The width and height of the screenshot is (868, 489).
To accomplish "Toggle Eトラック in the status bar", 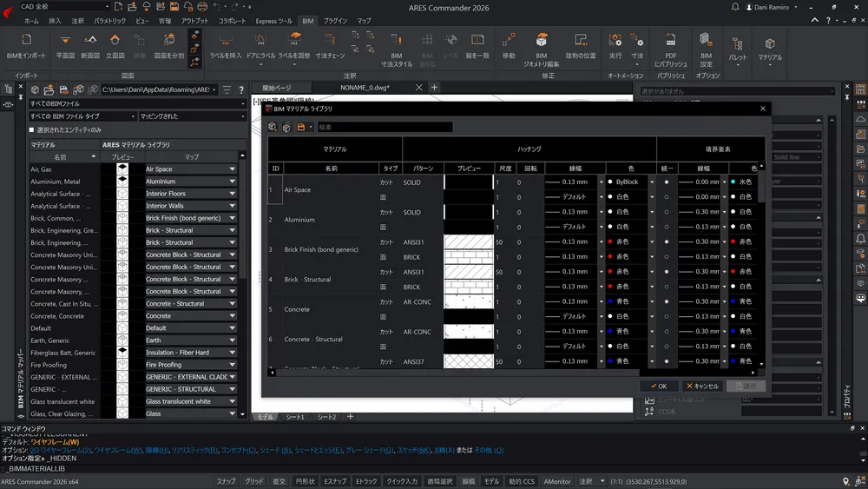I will (x=366, y=481).
